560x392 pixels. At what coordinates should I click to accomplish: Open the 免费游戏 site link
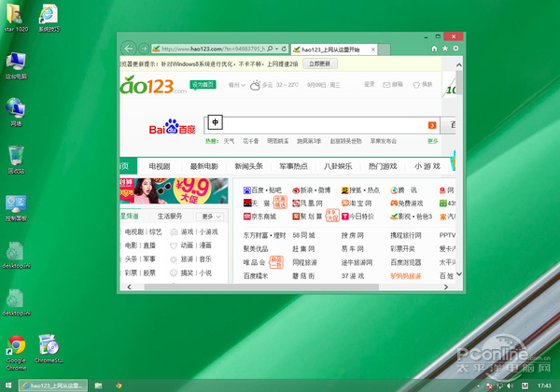coord(406,203)
